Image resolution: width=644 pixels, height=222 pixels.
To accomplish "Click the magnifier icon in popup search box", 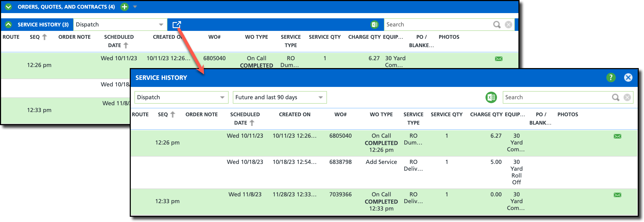I will click(x=616, y=97).
